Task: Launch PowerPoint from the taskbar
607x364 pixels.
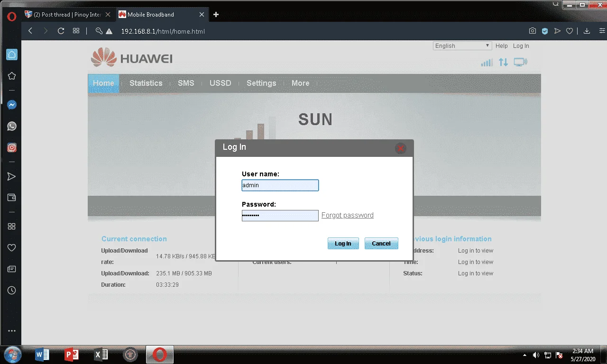Action: 72,355
